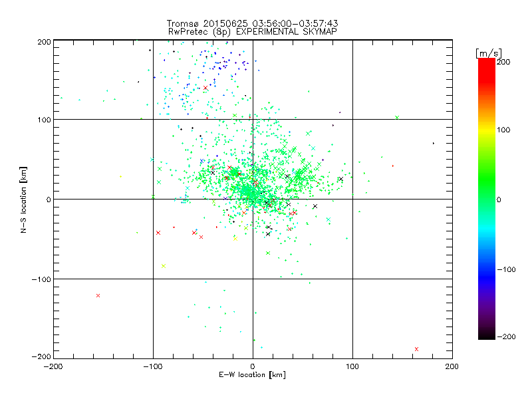Select the 200 tick on N-S axis
Image resolution: width=532 pixels, height=399 pixels.
(44, 42)
